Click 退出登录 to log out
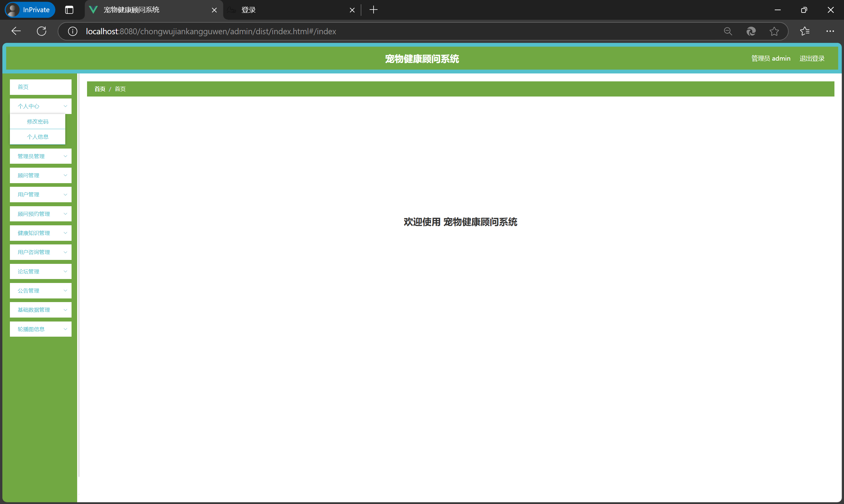Screen dimensions: 844x504 [x=812, y=58]
